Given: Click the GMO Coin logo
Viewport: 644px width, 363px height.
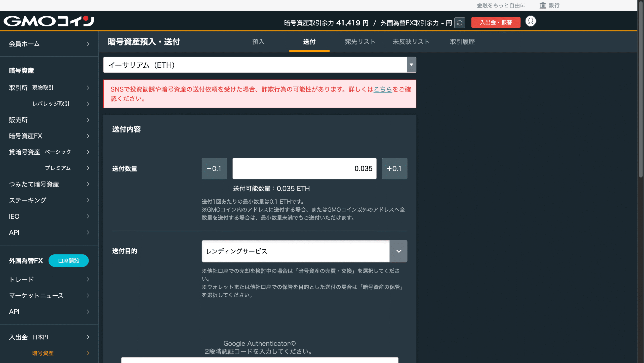Looking at the screenshot, I should 49,21.
